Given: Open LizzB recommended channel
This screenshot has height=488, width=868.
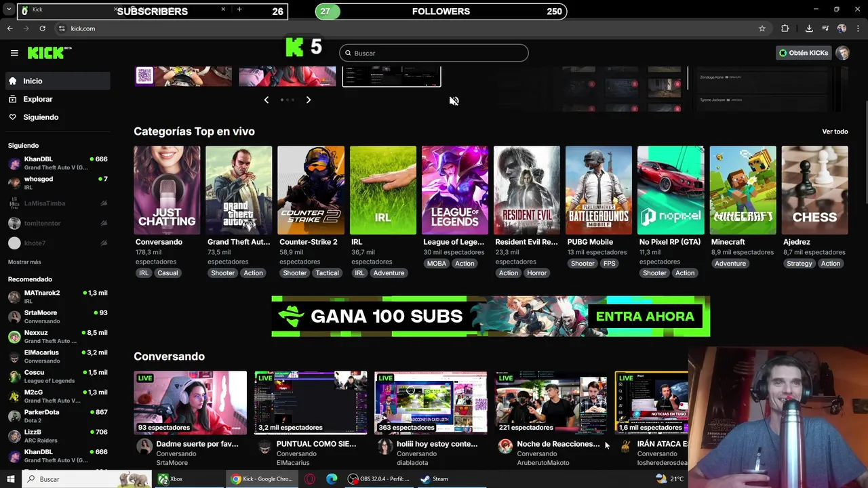Looking at the screenshot, I should point(58,435).
